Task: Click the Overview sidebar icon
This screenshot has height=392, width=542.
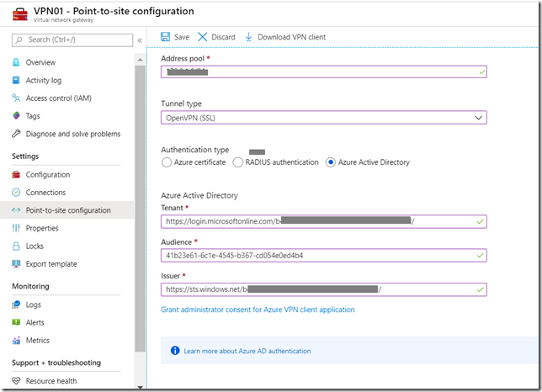Action: [x=16, y=62]
